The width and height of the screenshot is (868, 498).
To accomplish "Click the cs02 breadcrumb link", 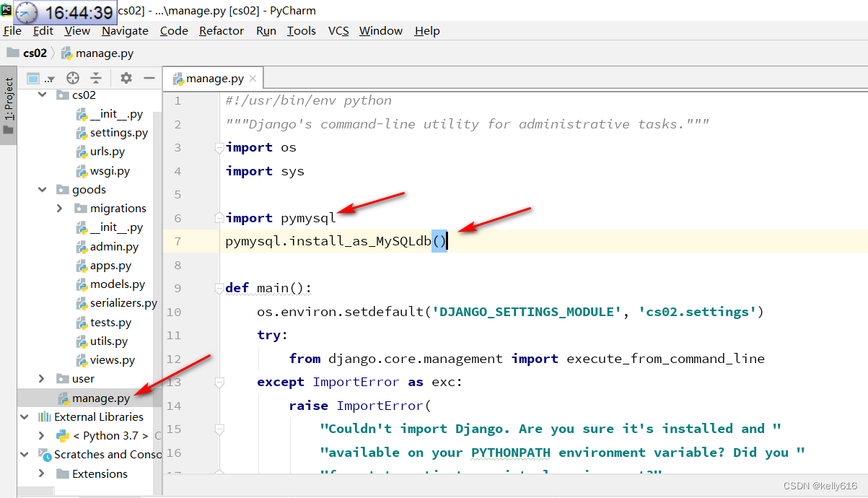I will (x=35, y=52).
